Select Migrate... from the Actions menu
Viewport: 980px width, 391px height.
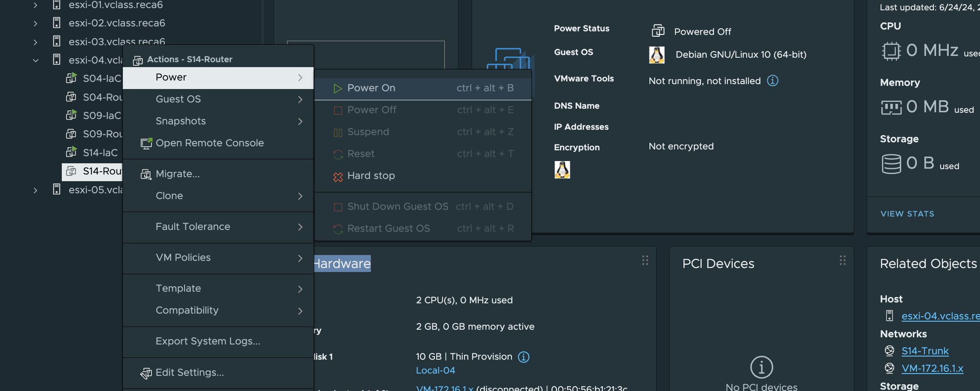coord(218,174)
